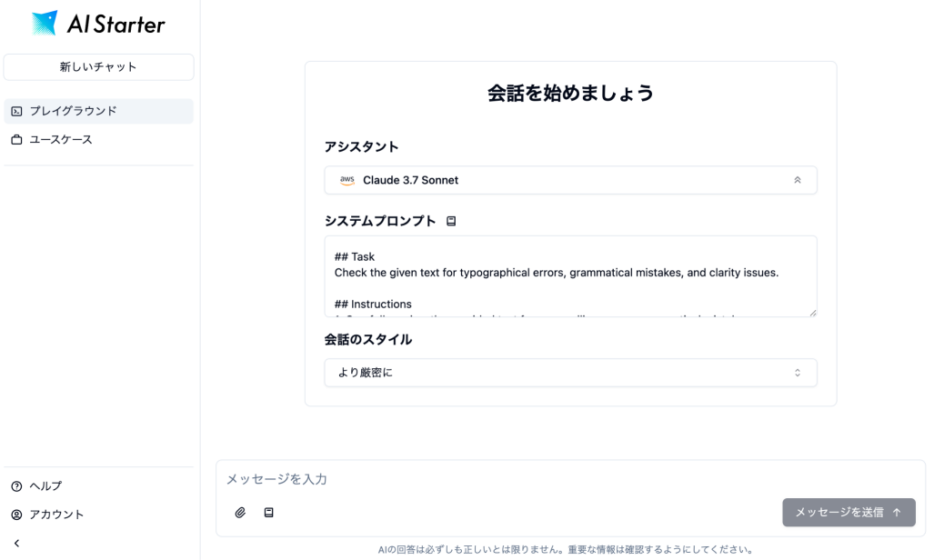Open the ユースケース sidebar item

point(60,140)
